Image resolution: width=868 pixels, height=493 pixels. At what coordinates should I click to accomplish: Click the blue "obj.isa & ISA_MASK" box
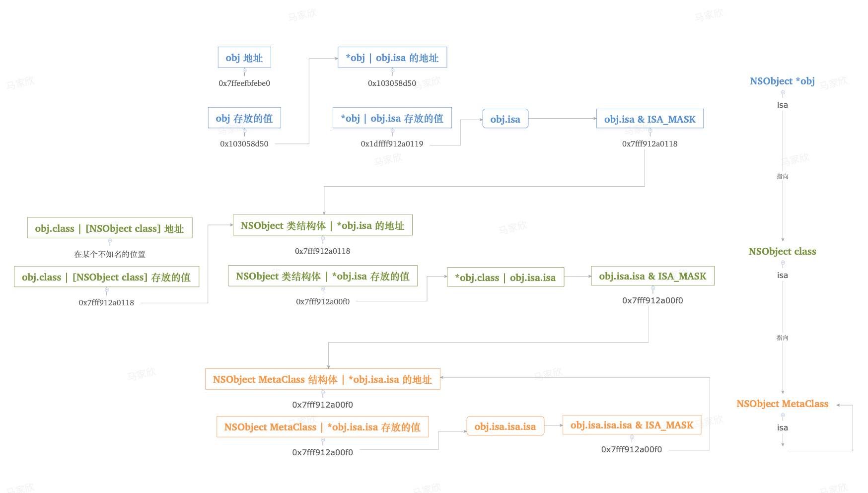[x=650, y=119]
